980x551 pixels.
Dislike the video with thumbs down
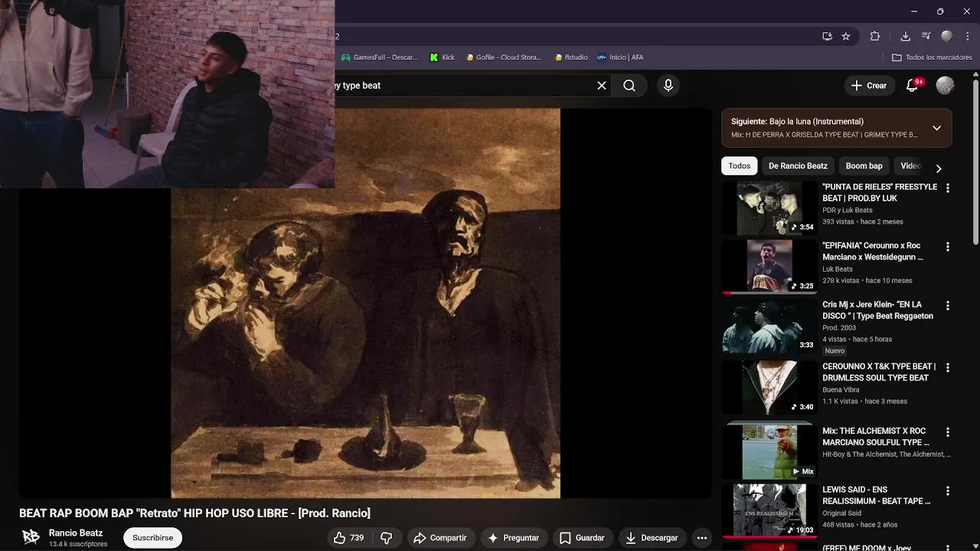pyautogui.click(x=387, y=538)
